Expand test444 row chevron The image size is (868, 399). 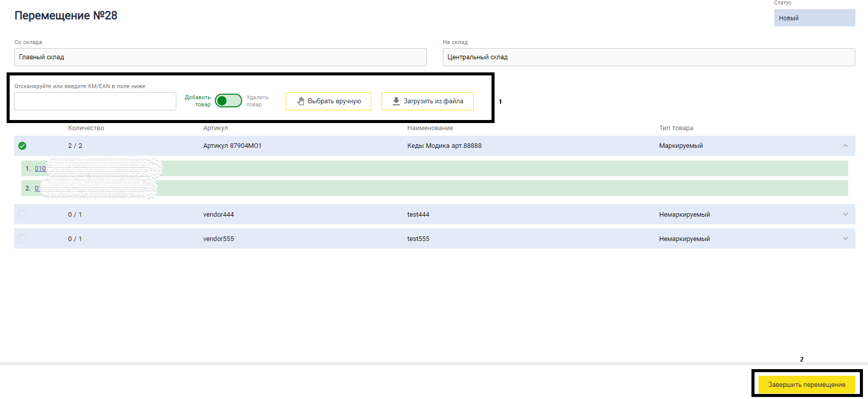(x=845, y=214)
